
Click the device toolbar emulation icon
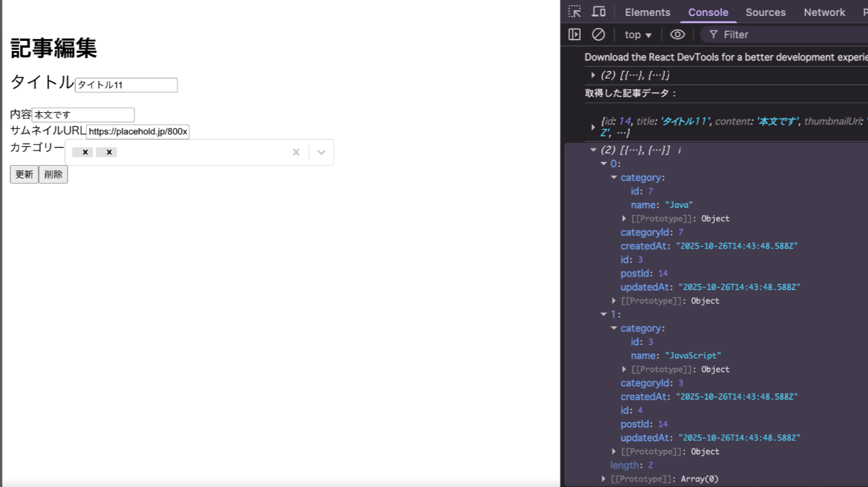[597, 11]
